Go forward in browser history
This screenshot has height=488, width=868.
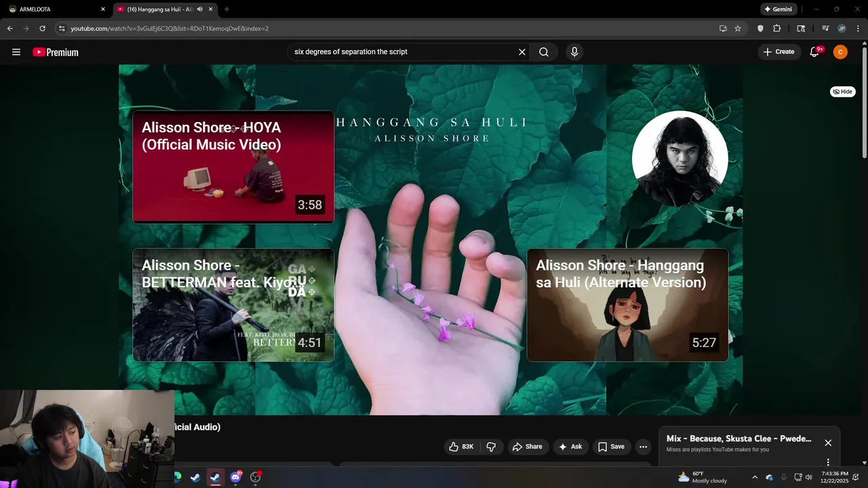click(x=26, y=28)
